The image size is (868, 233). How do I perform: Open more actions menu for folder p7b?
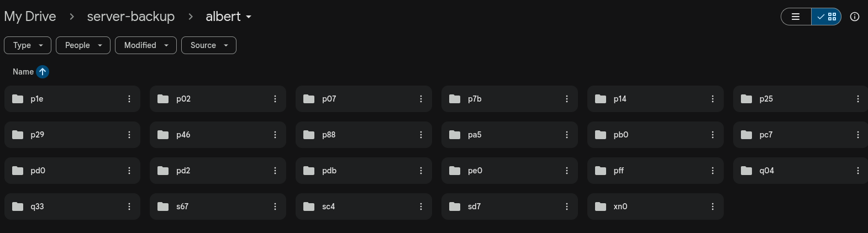coord(567,99)
